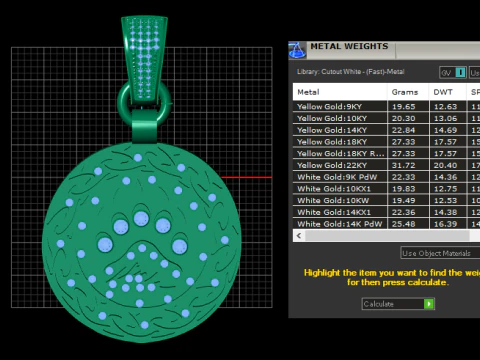Select the Yellow Gold:14KY row
This screenshot has width=480, height=360.
[386, 130]
